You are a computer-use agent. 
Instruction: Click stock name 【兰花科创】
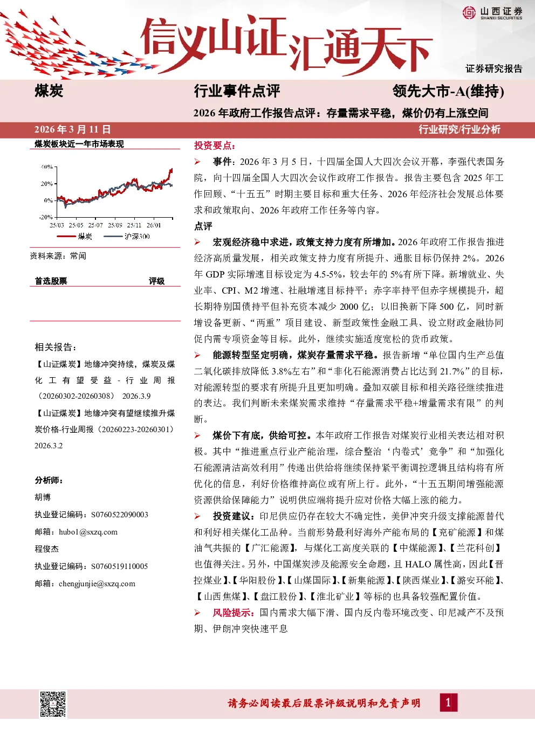[477, 548]
